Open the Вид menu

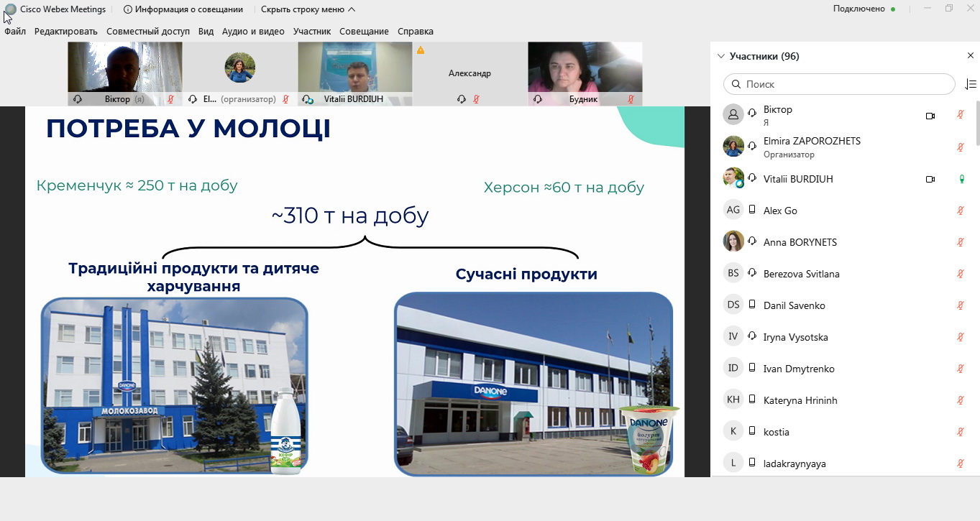(x=206, y=32)
